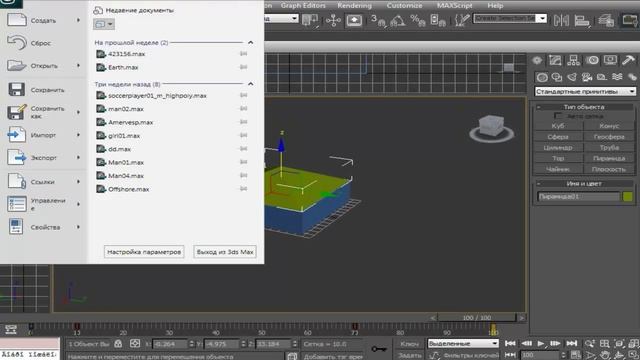Viewport: 640px width, 360px height.
Task: Expand the Свойства submenu arrow
Action: point(78,227)
